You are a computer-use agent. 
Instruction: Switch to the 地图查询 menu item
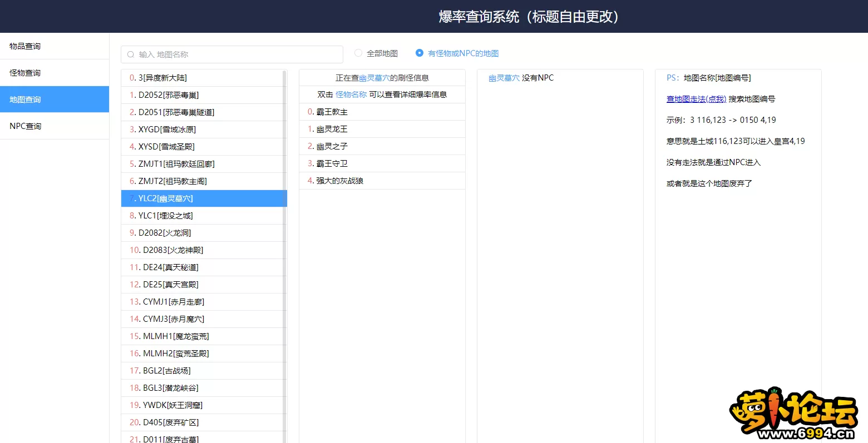click(55, 99)
